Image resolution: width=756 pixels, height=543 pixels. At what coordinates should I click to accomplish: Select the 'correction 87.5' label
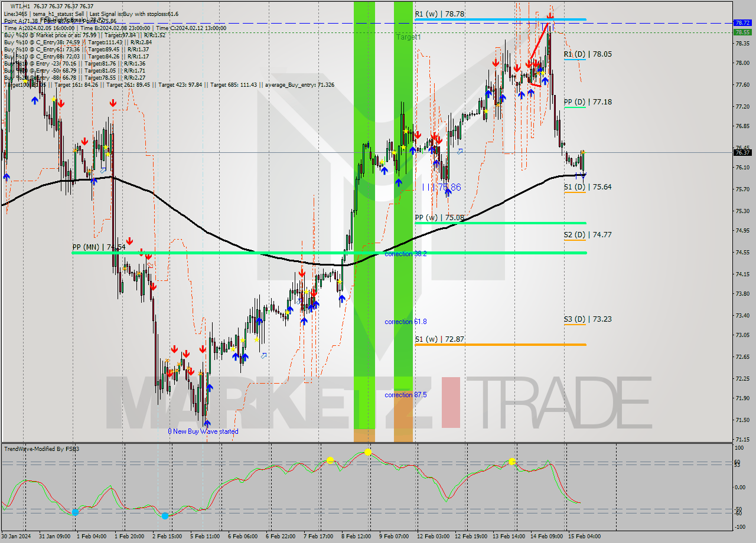406,395
